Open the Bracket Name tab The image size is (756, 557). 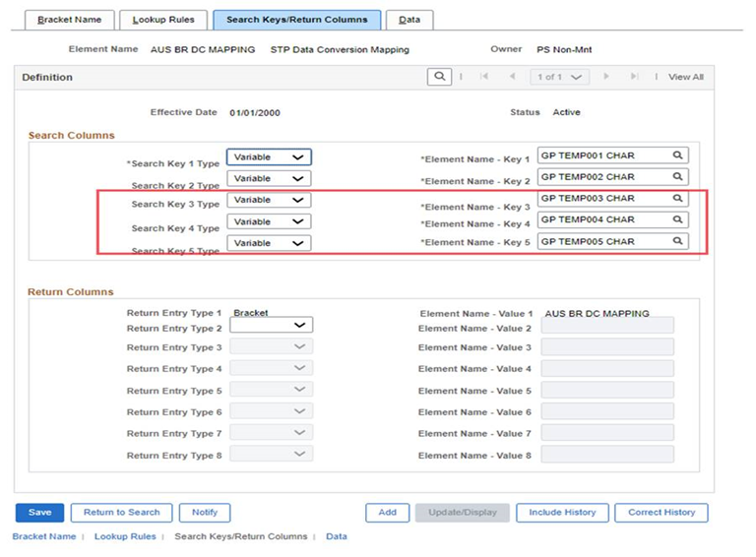click(x=70, y=20)
